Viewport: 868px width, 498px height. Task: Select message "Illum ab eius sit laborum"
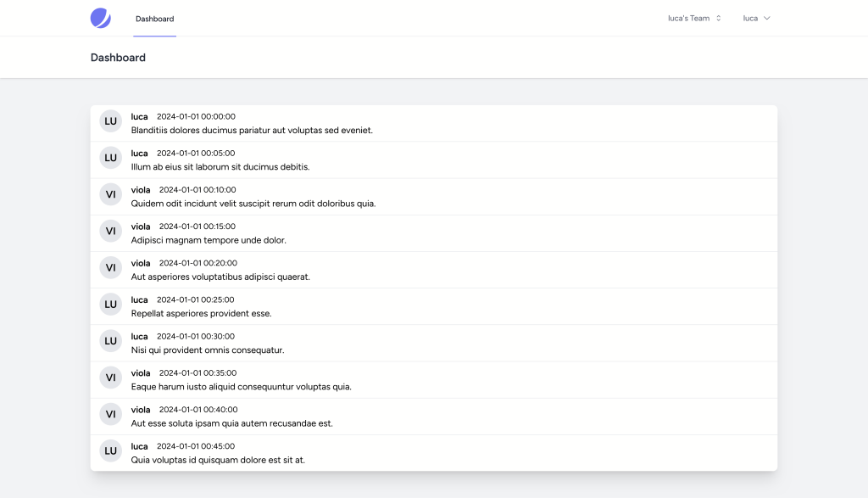[x=220, y=167]
